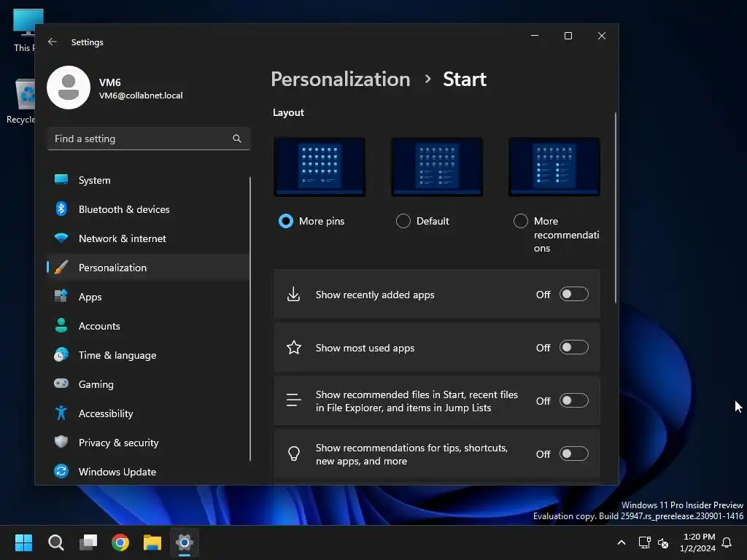Click the download icon beside recently added apps
Viewport: 747px width, 560px height.
point(293,295)
